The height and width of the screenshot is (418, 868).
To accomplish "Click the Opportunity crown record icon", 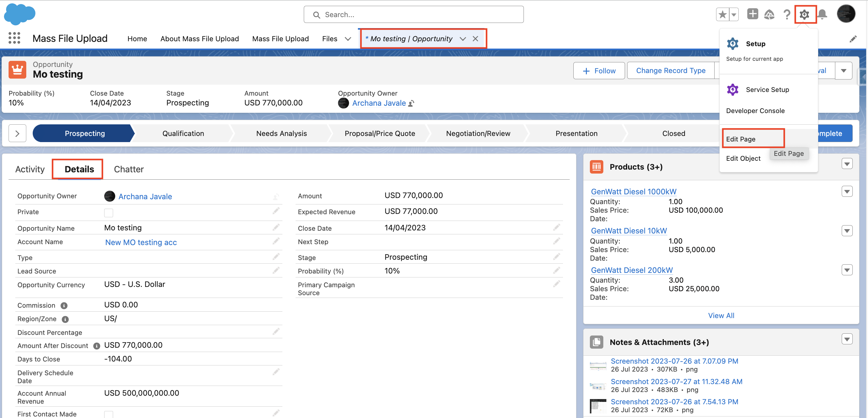I will [17, 70].
